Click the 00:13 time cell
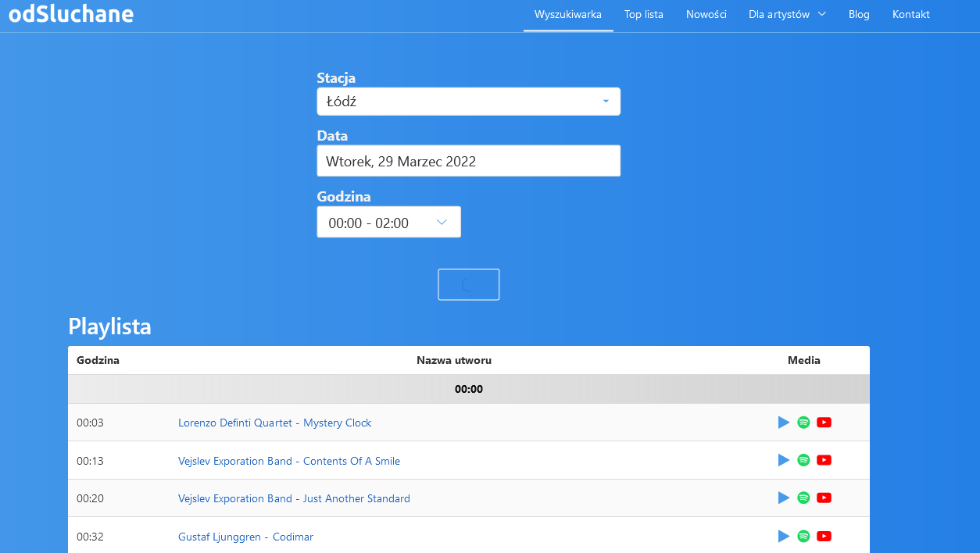 (90, 461)
